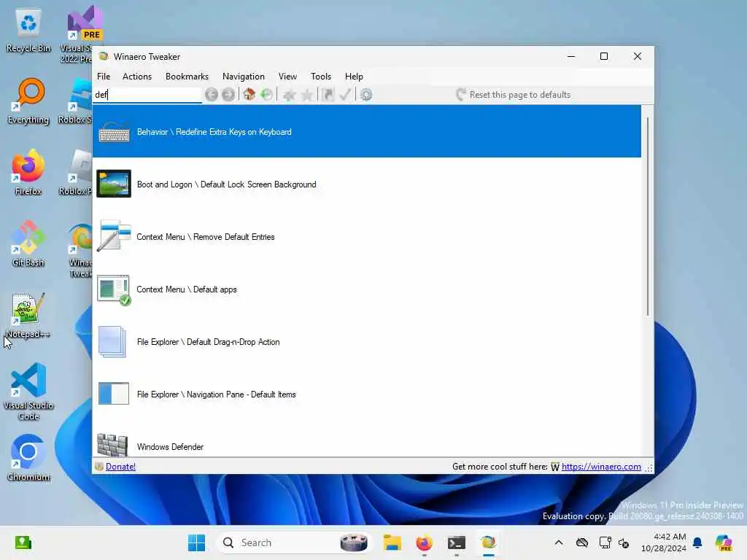Screen dimensions: 747x560
Task: Select 'File Explorer \ Default Drag-n-Drop Action'
Action: (367, 342)
